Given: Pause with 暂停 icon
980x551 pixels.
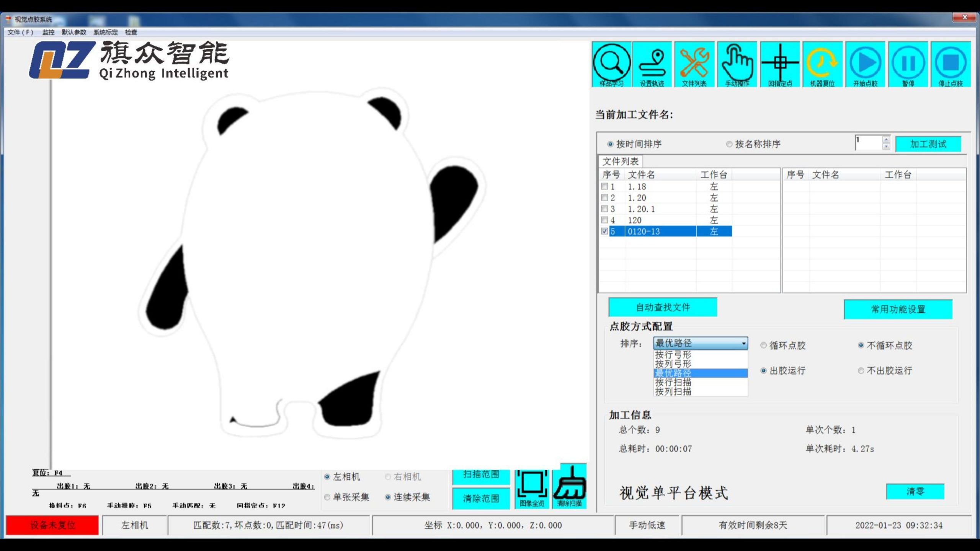Looking at the screenshot, I should 908,64.
